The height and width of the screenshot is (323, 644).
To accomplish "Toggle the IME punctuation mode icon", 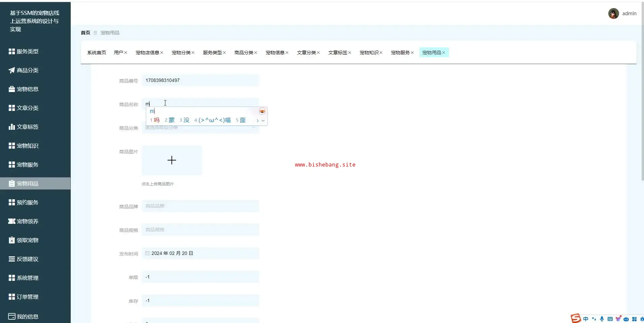I will (x=594, y=319).
